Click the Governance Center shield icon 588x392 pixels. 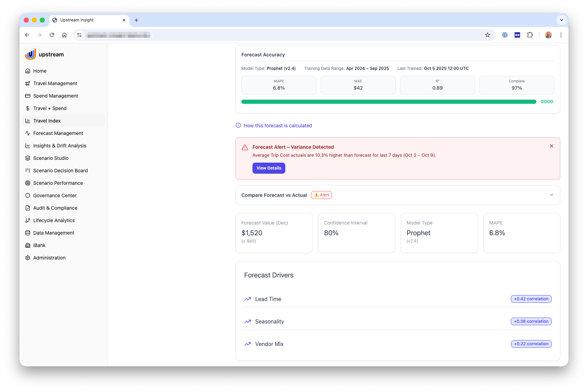[28, 195]
